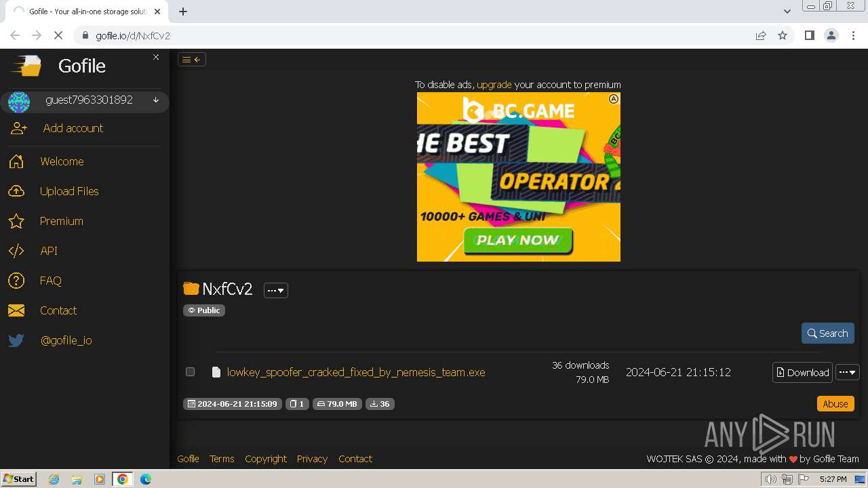Viewport: 868px width, 488px height.
Task: Click the Abuse report button
Action: 835,403
